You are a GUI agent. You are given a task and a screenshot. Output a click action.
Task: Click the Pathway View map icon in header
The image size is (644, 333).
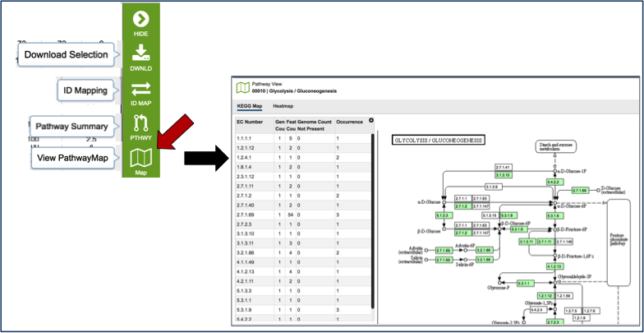[x=243, y=87]
